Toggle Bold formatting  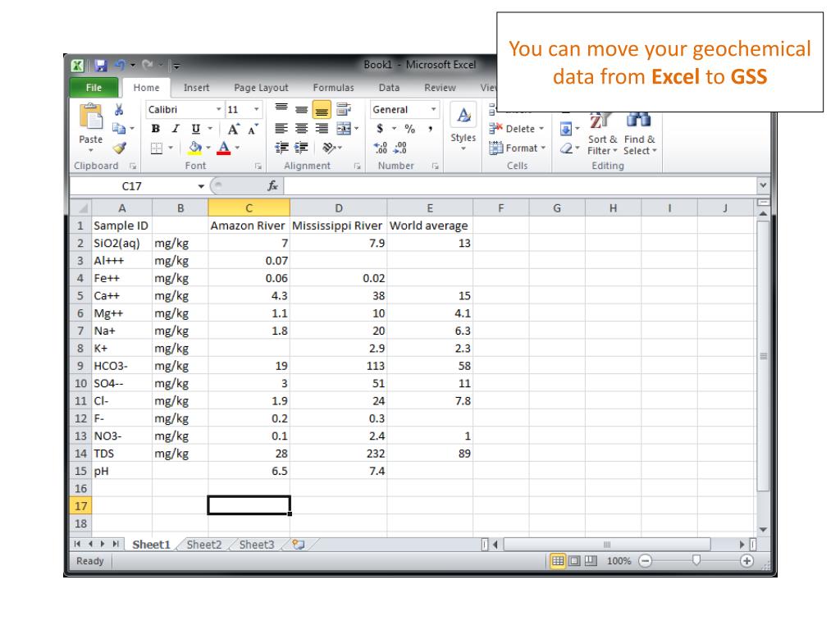coord(155,129)
